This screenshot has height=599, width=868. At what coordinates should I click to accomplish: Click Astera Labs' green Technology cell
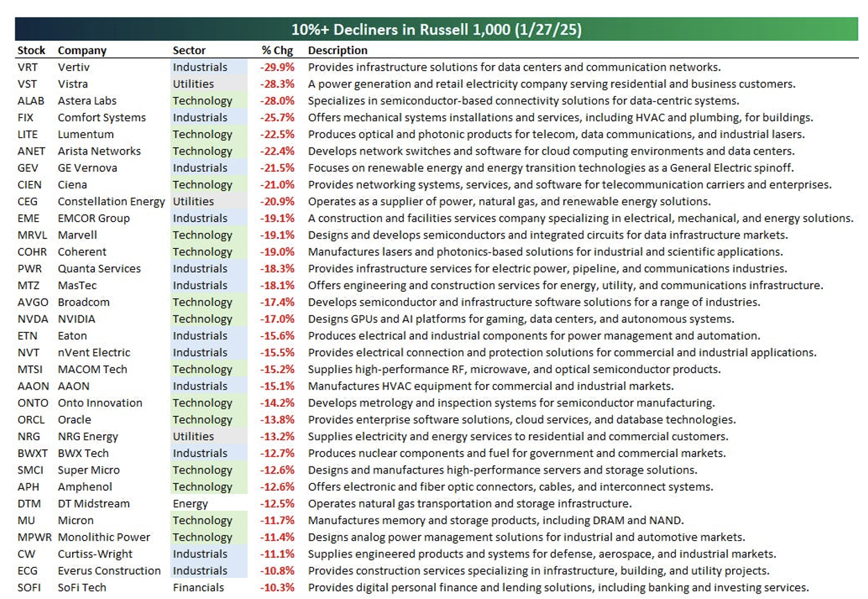(202, 101)
